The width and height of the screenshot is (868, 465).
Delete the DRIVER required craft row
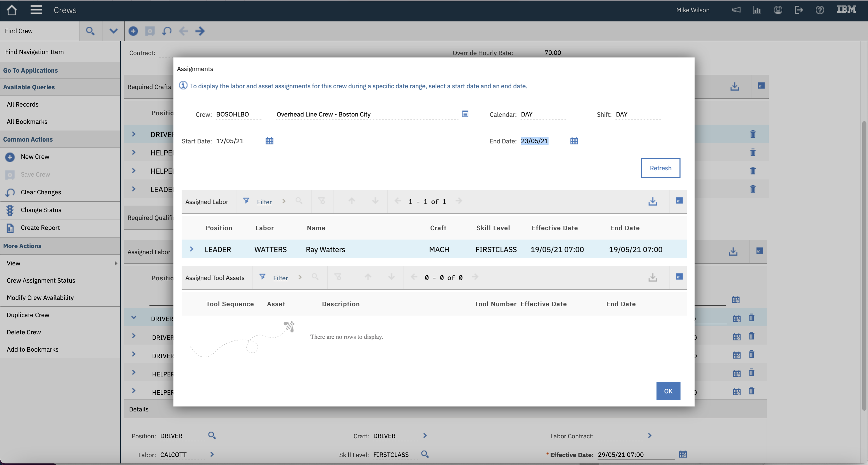pyautogui.click(x=753, y=134)
